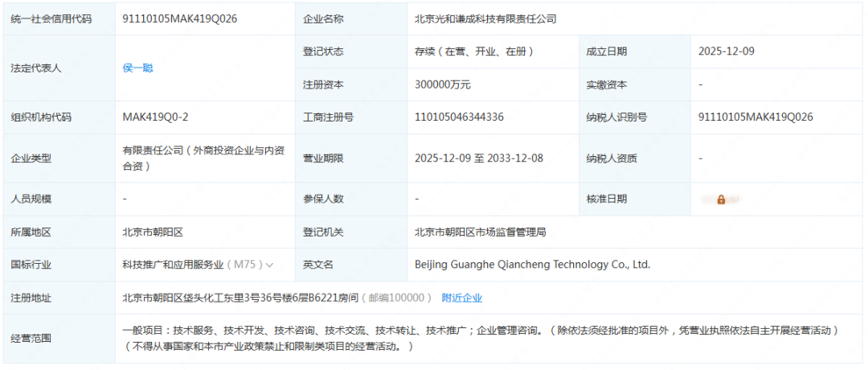The width and height of the screenshot is (868, 370).
Task: Click the 经营范围 label cell
Action: click(59, 339)
